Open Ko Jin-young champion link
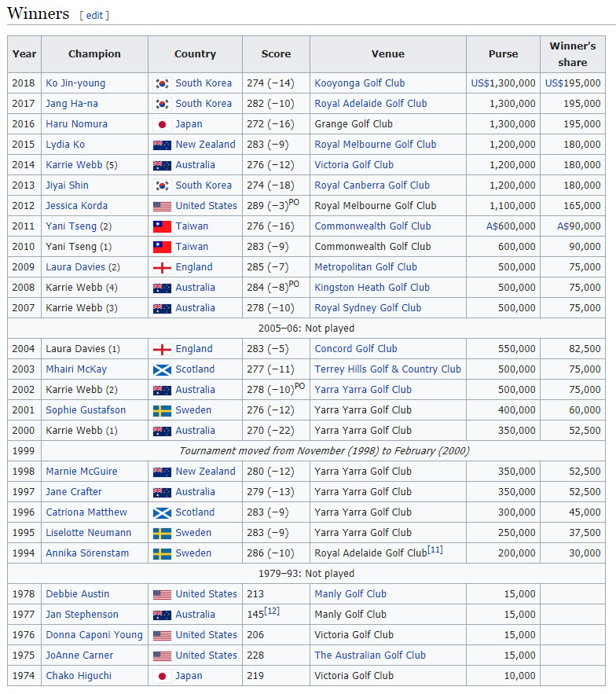 (75, 83)
